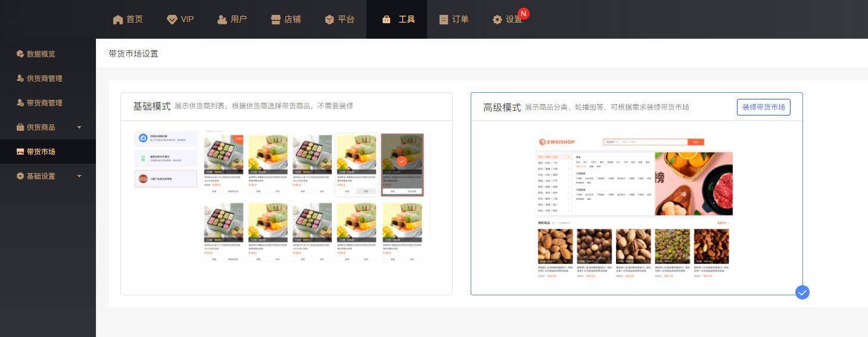Select the 高级模式 card title
Viewport: 868px width, 337px height.
[502, 108]
